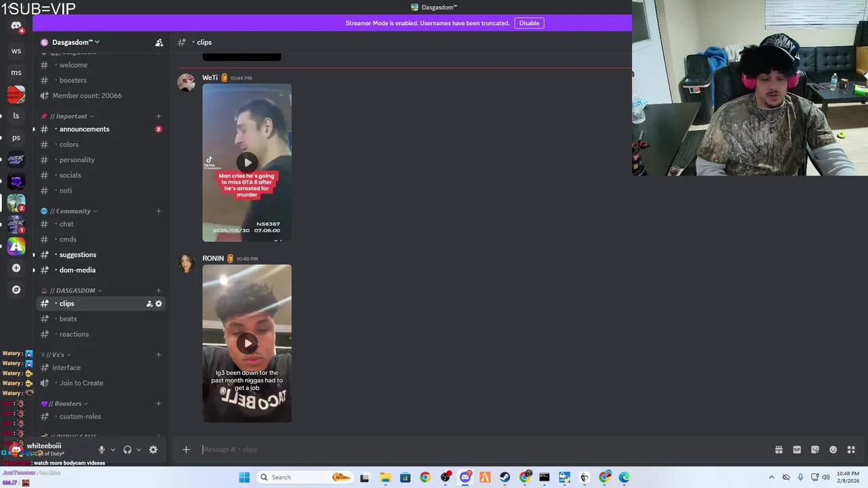
Task: Click the message input field for clips
Action: (485, 449)
